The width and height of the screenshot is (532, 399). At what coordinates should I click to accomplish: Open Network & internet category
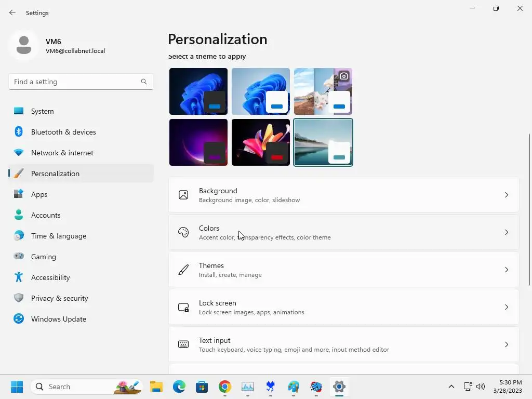[x=81, y=153]
